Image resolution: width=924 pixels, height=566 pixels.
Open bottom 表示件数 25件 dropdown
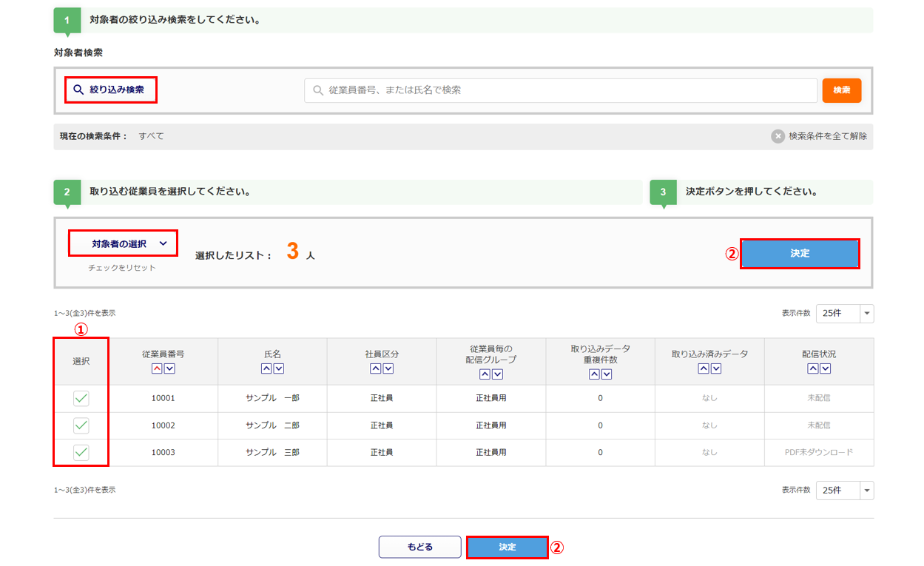(844, 490)
